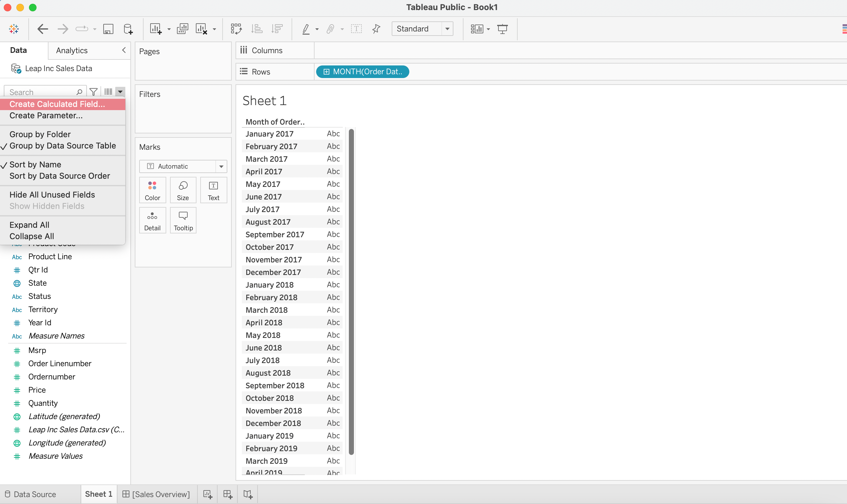The height and width of the screenshot is (504, 847).
Task: Click the Save workbook icon
Action: [108, 29]
